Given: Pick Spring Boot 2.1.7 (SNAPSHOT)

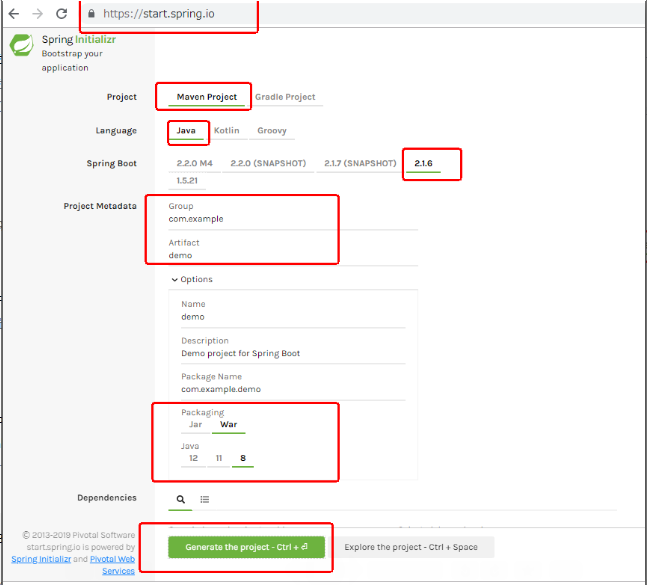Looking at the screenshot, I should click(x=360, y=163).
